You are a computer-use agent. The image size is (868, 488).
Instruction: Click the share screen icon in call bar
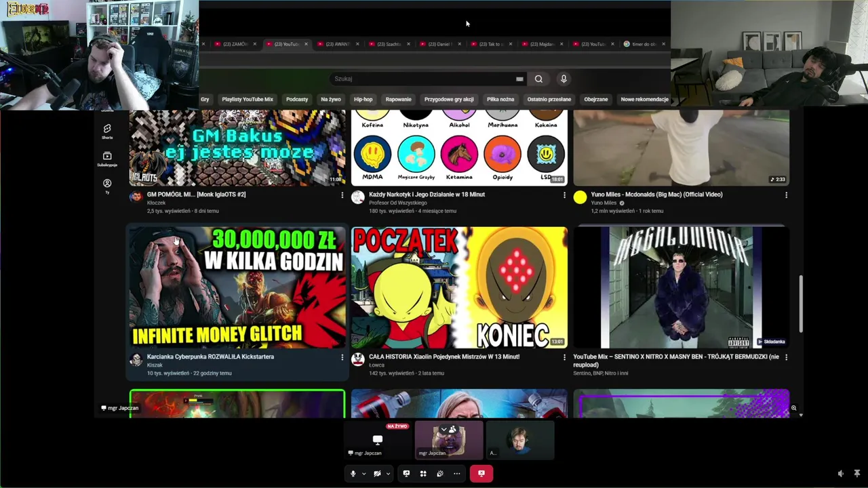pos(406,474)
